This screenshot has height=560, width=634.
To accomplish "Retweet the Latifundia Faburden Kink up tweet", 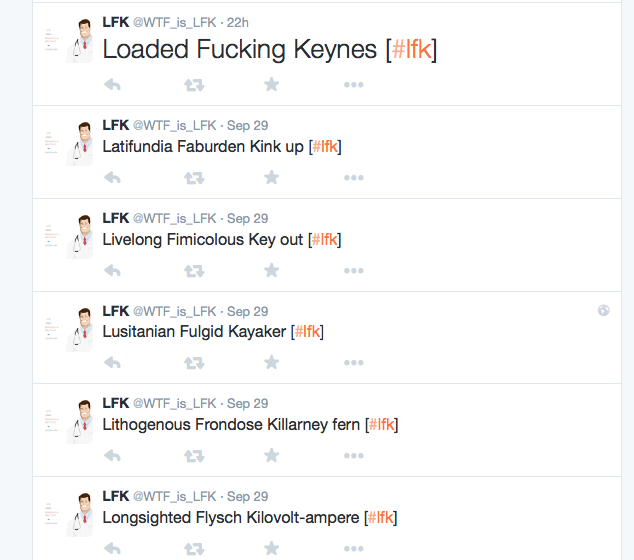I will [x=194, y=178].
